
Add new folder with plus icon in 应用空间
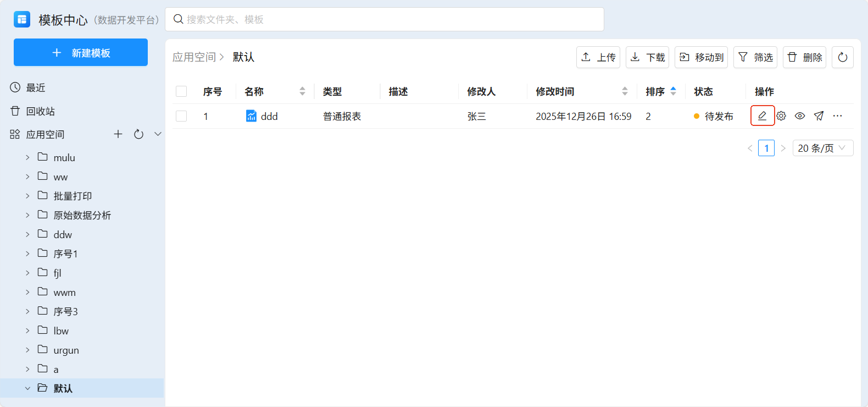coord(118,134)
